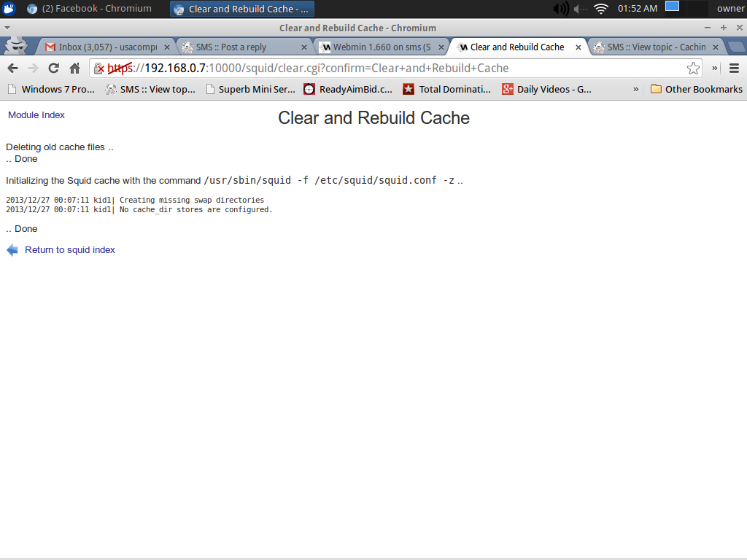Click the browser back arrow button
Screen dimensions: 747x560
click(12, 69)
